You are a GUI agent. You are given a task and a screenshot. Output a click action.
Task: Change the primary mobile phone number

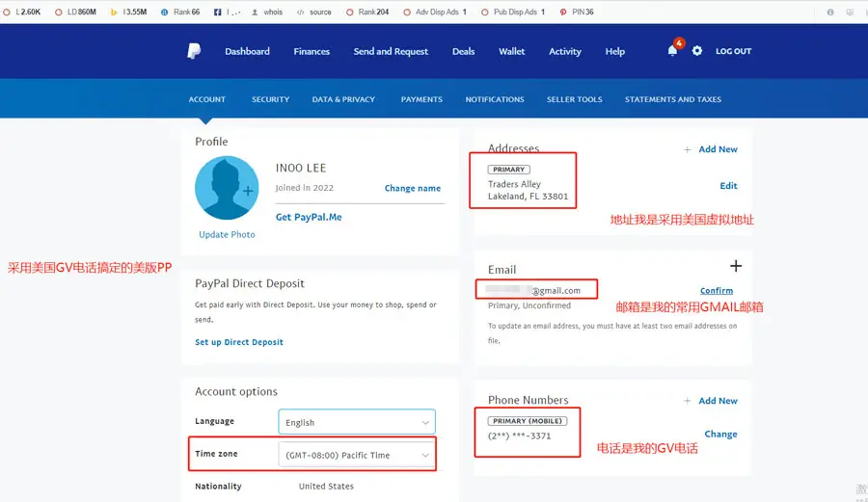(x=720, y=434)
